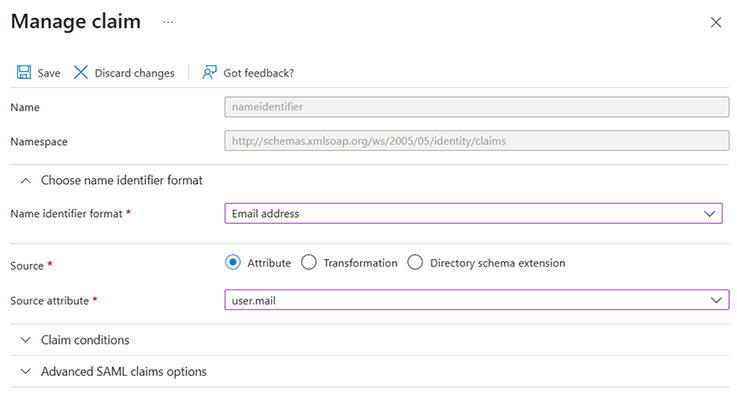Open the Name identifier format dropdown
This screenshot has width=737, height=397.
point(473,213)
